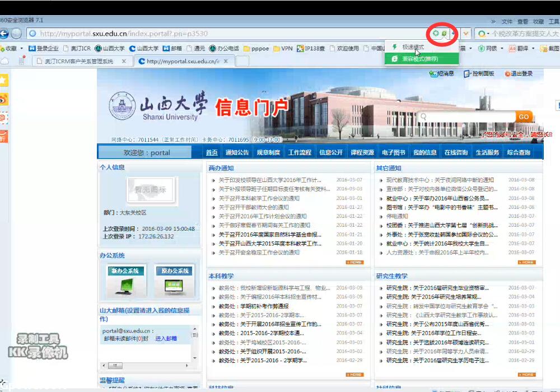Click the yellow star sidebar icon
Image resolution: width=560 pixels, height=392 pixels.
coord(4,80)
